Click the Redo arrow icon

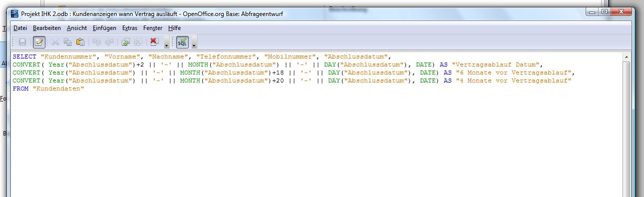109,42
